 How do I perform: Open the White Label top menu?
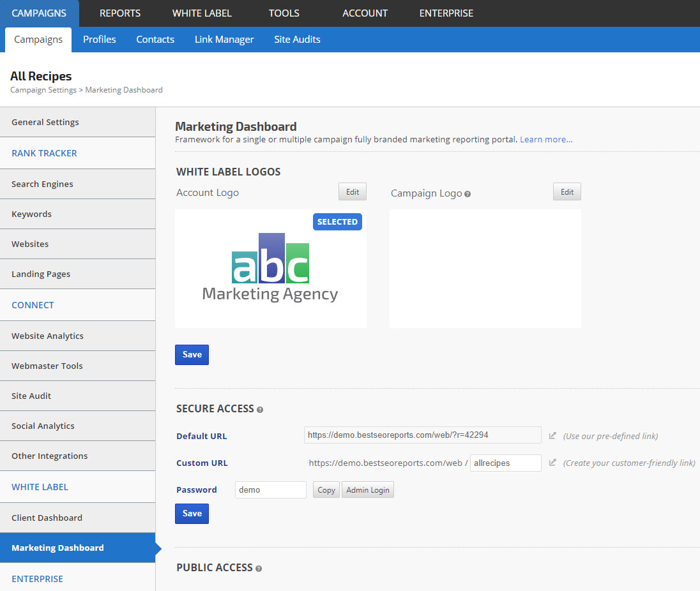tap(202, 13)
